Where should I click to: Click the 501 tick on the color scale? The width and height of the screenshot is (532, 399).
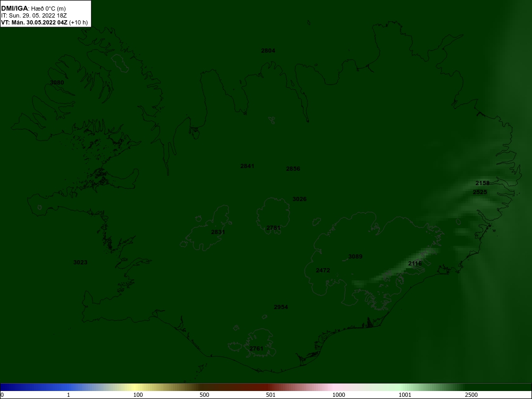click(270, 395)
